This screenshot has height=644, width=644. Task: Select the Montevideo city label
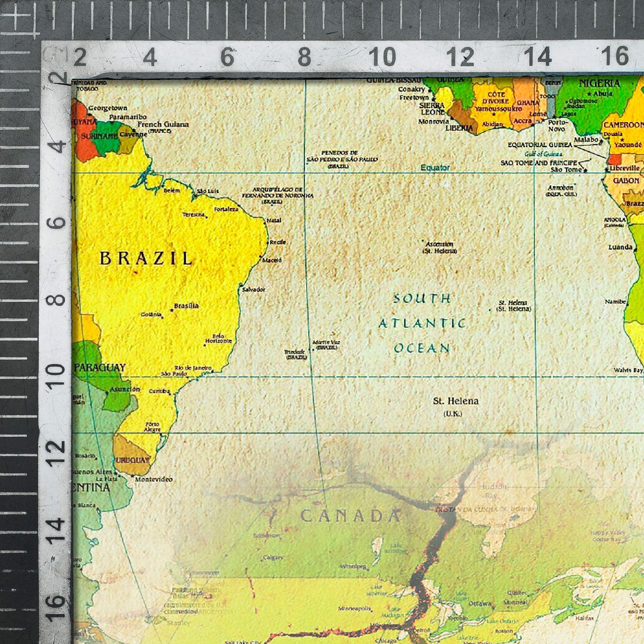[153, 480]
